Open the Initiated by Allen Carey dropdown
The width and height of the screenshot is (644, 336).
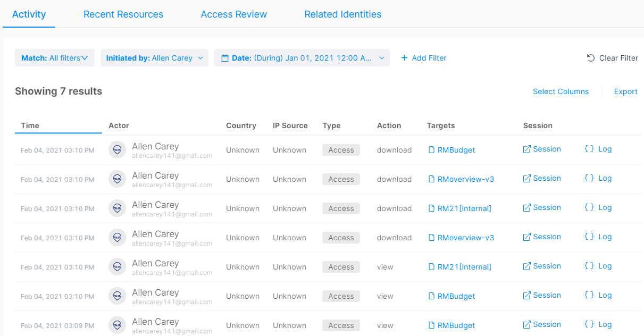[200, 58]
